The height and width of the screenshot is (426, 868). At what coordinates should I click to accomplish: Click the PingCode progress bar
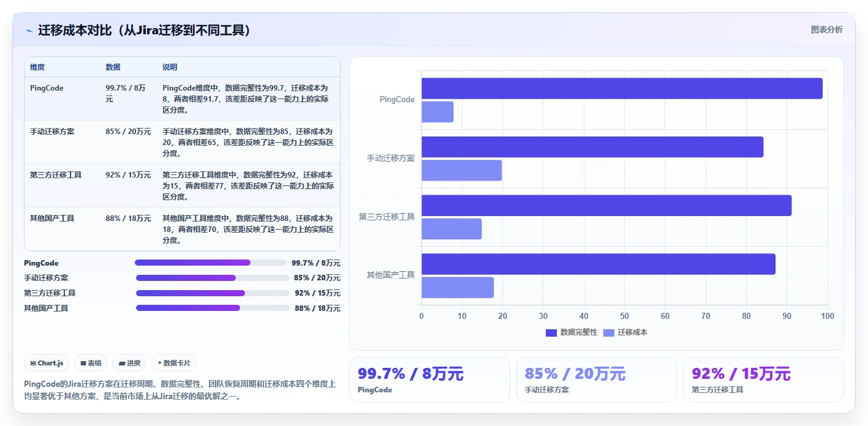click(x=211, y=263)
